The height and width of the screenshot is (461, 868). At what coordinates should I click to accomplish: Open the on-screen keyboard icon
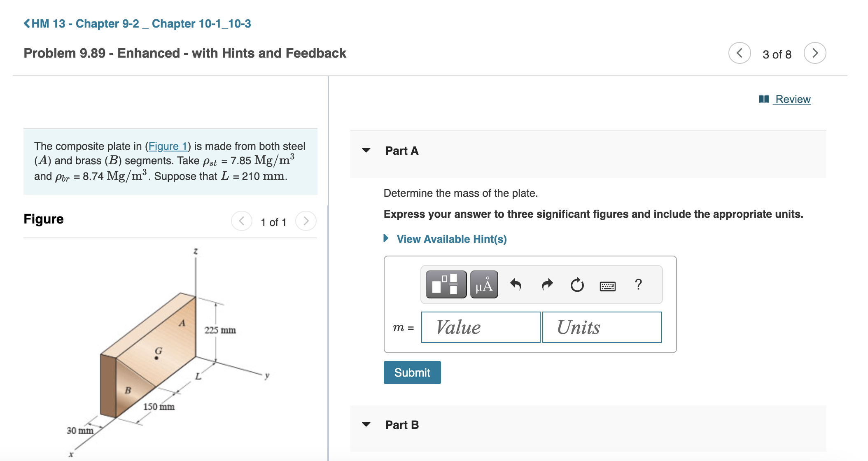pos(607,286)
